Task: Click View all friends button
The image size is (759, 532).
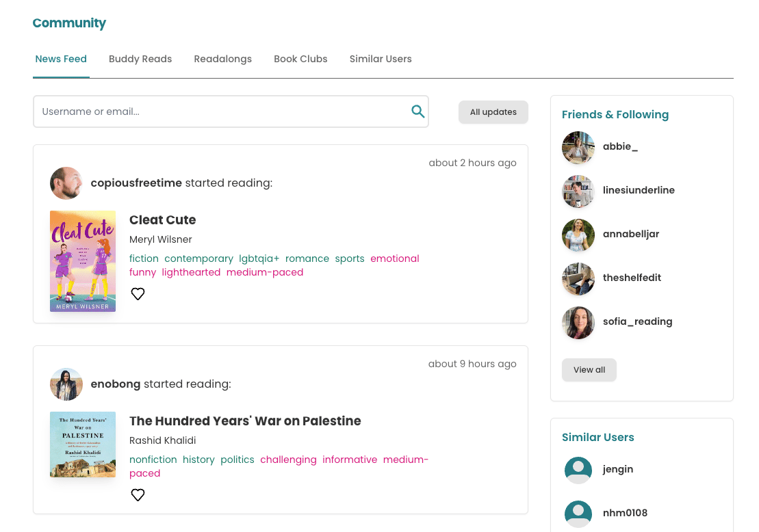Action: click(x=589, y=370)
